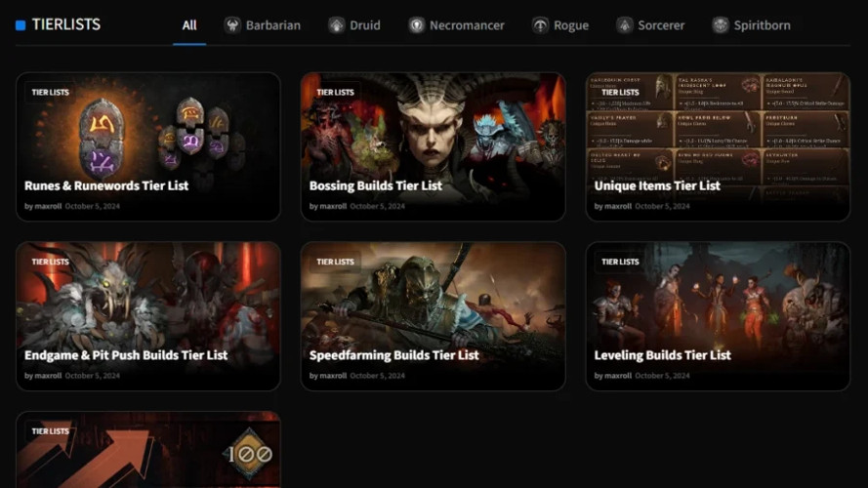868x488 pixels.
Task: Click by maxroll on Endgame & Pit Push card
Action: pos(43,375)
